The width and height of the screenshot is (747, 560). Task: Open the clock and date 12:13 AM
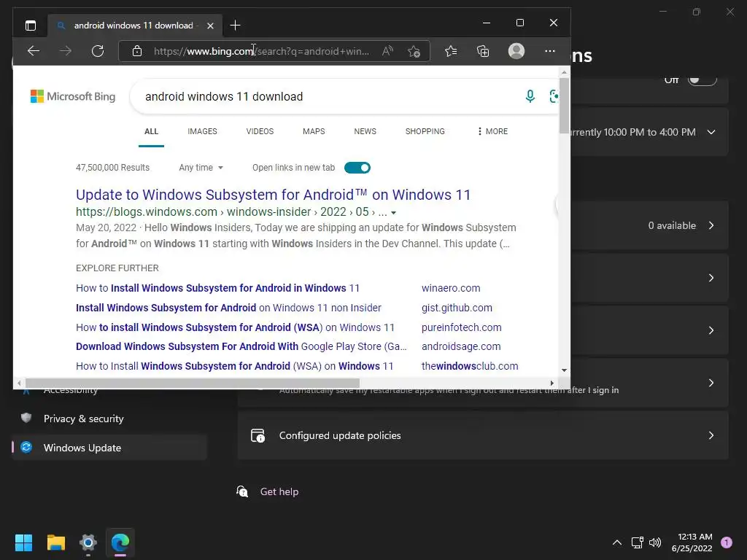pyautogui.click(x=692, y=542)
